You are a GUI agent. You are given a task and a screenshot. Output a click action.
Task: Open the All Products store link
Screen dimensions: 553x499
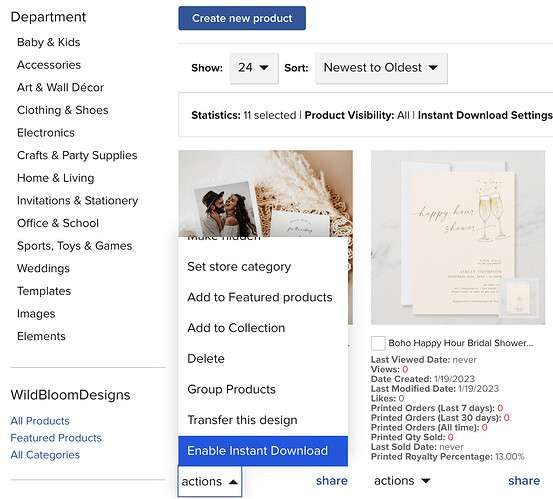[40, 421]
